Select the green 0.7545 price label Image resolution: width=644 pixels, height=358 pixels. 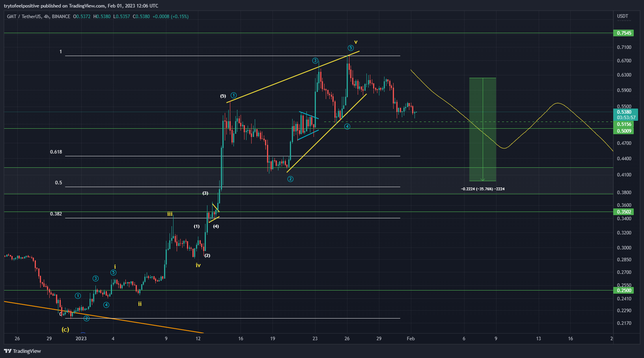624,33
